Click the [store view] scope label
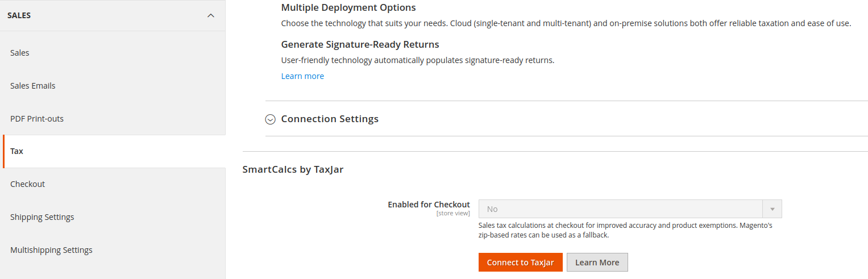Image resolution: width=868 pixels, height=279 pixels. [x=453, y=214]
